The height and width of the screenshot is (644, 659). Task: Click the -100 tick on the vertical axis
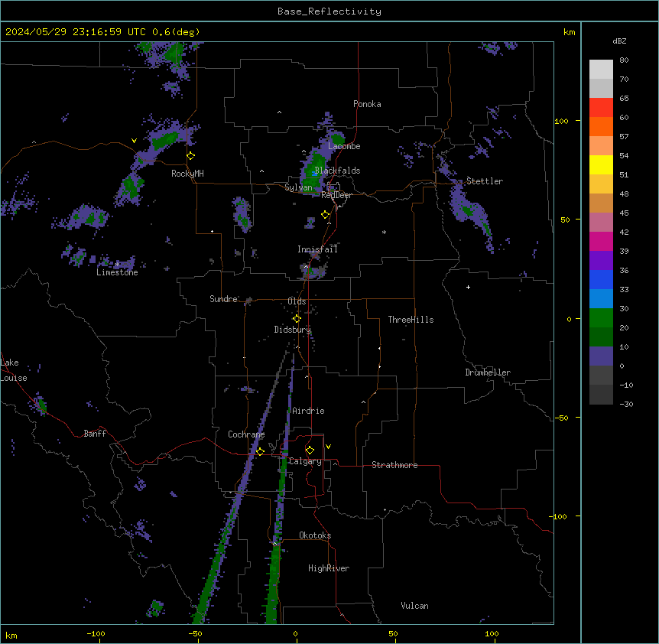tap(558, 516)
